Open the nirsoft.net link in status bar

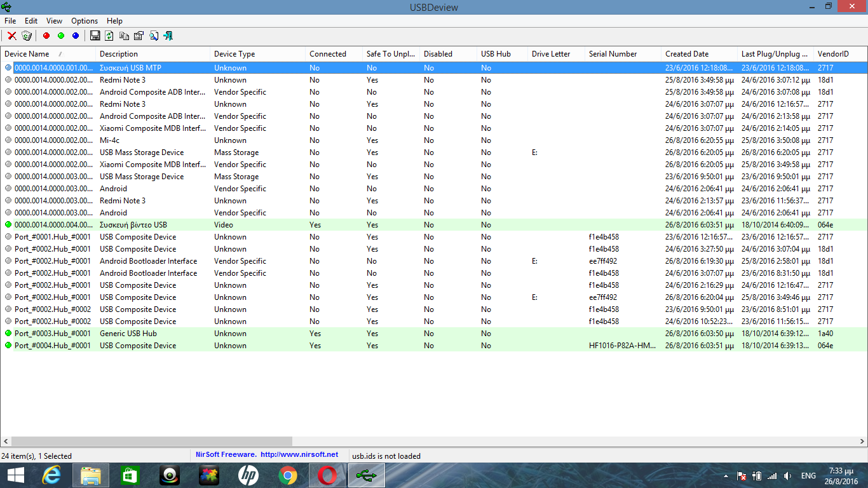pyautogui.click(x=299, y=455)
